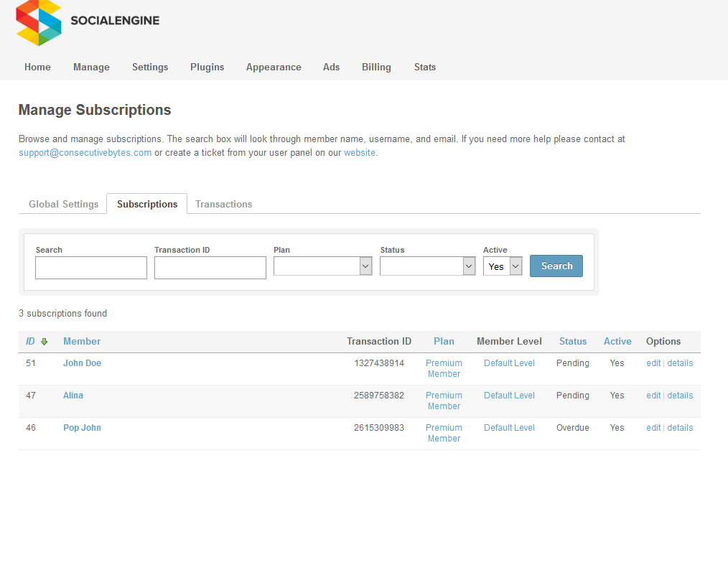The height and width of the screenshot is (570, 728).
Task: Open the website link in description
Action: coord(359,153)
